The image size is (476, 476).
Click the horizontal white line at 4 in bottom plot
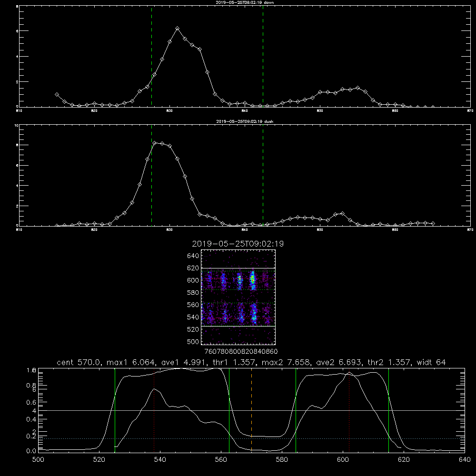[x=251, y=410]
